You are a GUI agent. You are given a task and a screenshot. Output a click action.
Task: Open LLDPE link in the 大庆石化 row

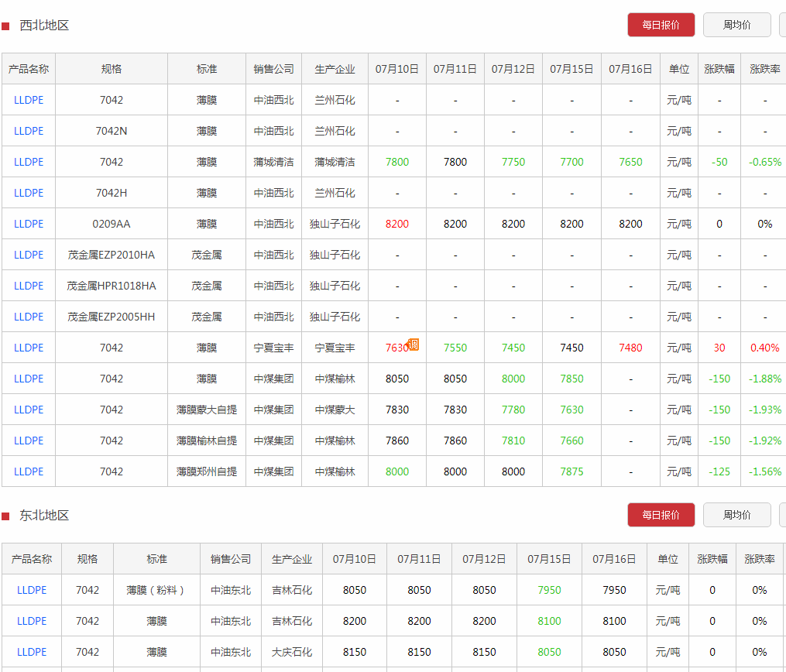[x=32, y=653]
